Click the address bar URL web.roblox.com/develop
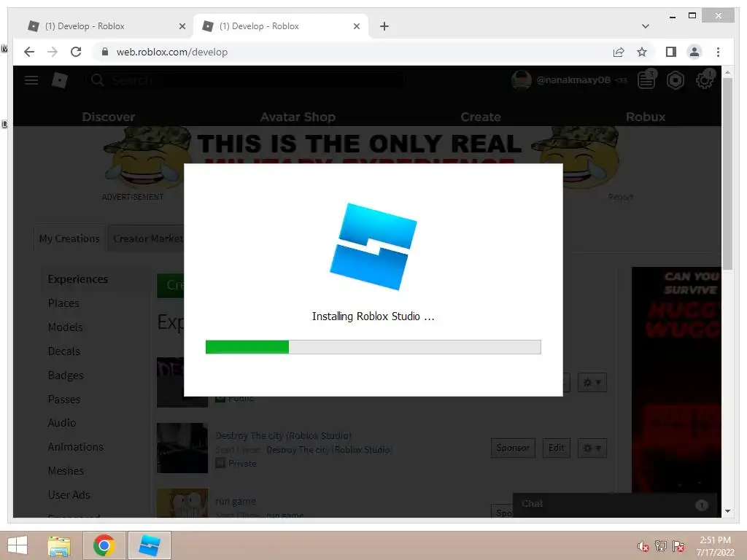 click(172, 52)
